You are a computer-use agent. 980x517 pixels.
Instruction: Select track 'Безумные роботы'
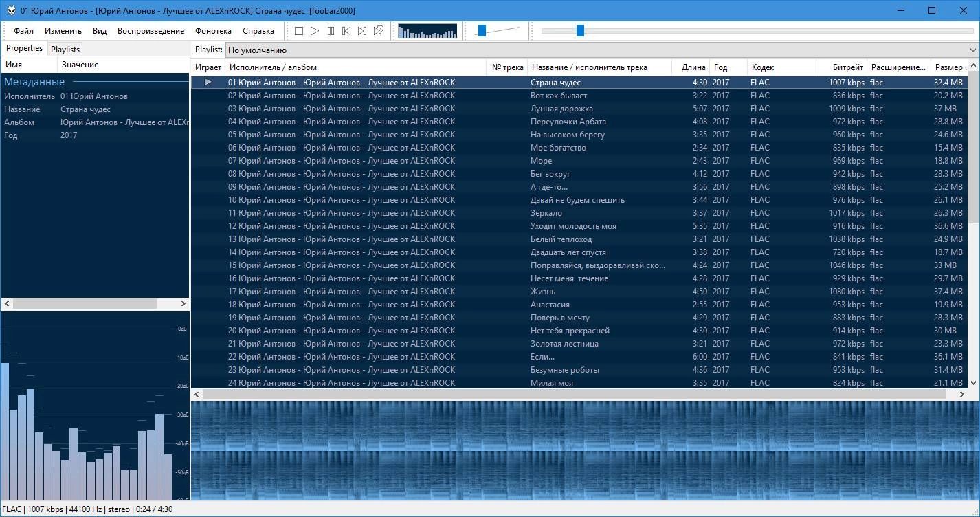tap(579, 370)
